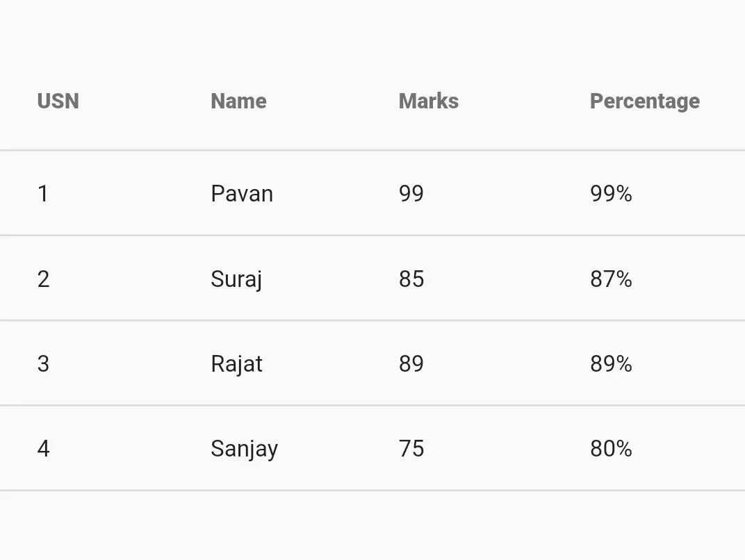Click the Marks column header
Viewport: 745px width, 560px height.
[x=428, y=101]
